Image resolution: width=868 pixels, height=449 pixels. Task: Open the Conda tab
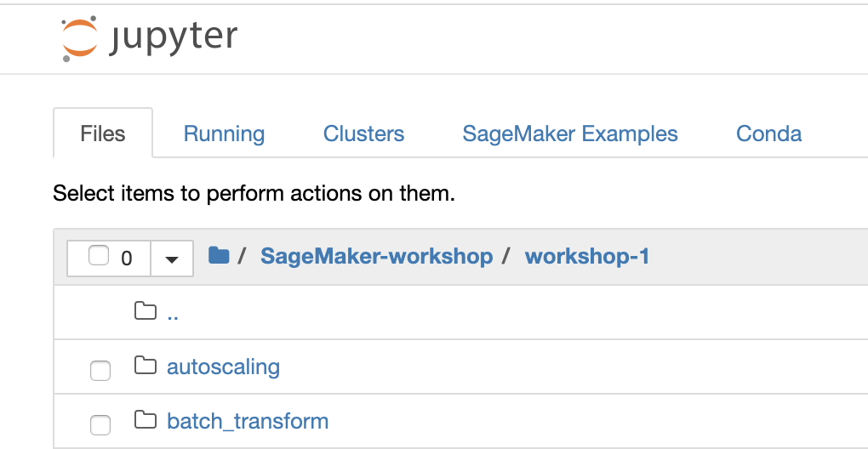tap(769, 134)
